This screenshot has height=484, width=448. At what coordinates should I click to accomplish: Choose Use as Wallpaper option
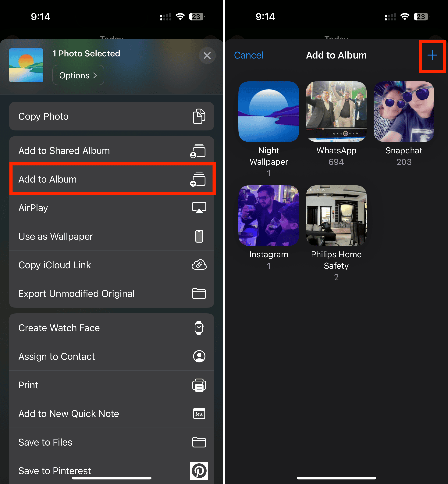112,237
